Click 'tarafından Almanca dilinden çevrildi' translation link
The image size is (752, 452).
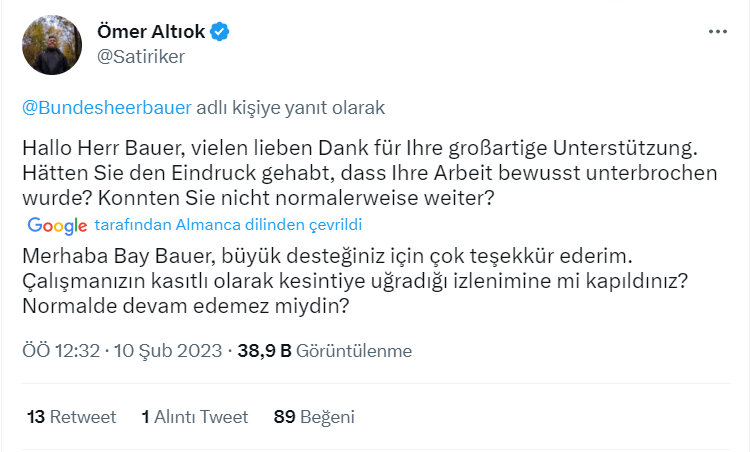pyautogui.click(x=229, y=224)
